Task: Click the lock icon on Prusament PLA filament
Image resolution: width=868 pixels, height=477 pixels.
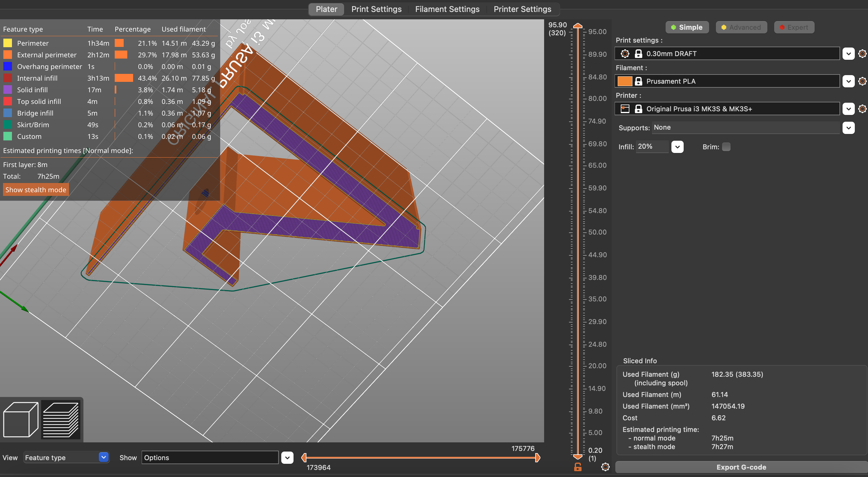Action: (639, 81)
